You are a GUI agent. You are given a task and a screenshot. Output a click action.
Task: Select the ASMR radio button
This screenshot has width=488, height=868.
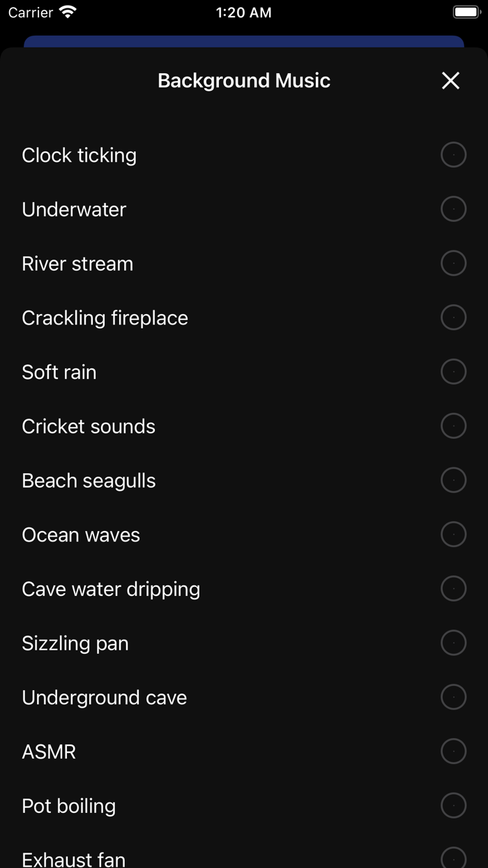(453, 751)
